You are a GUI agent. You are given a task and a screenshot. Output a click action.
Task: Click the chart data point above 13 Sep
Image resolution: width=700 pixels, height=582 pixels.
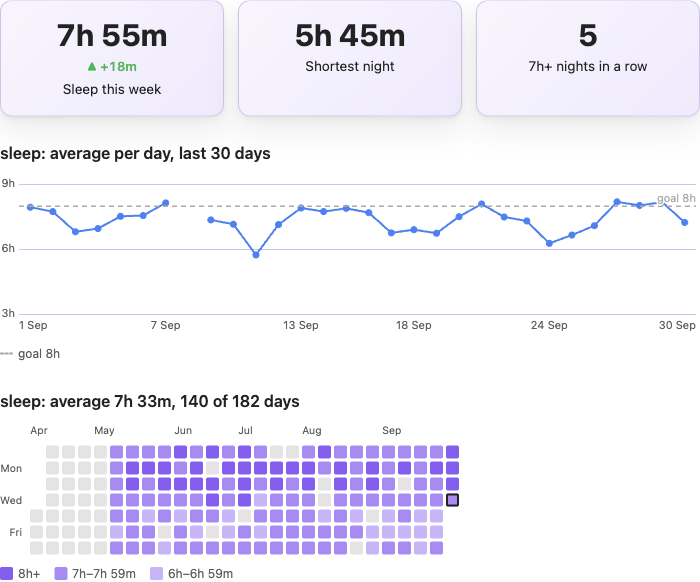click(301, 208)
